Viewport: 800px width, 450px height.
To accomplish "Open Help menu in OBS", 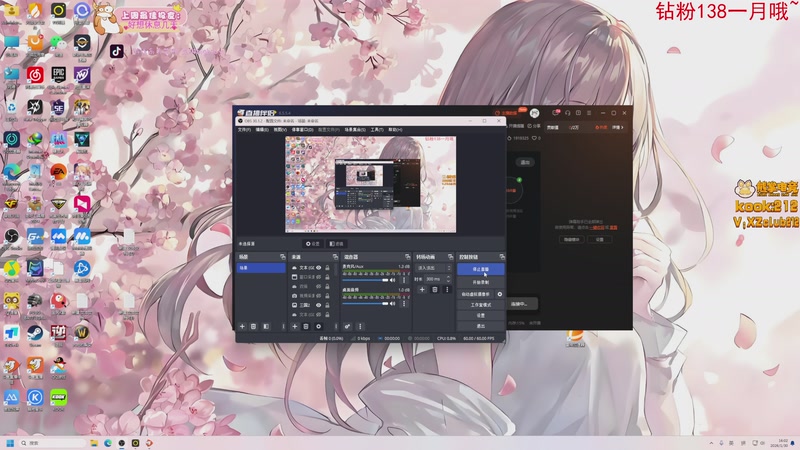I will coord(395,130).
